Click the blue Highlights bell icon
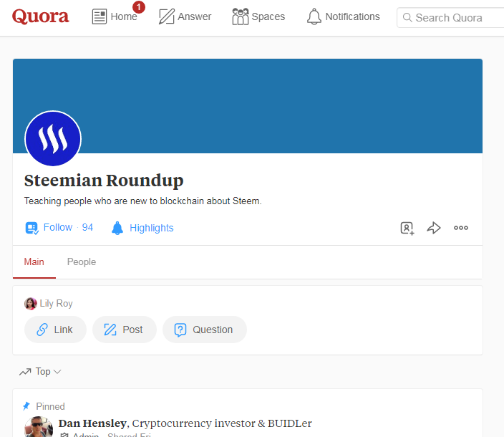Image resolution: width=504 pixels, height=437 pixels. (x=117, y=228)
